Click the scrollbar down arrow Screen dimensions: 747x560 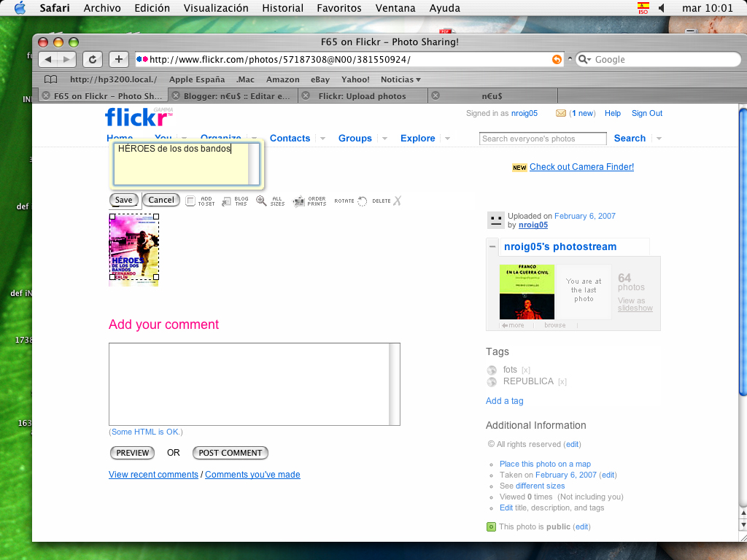(x=743, y=525)
